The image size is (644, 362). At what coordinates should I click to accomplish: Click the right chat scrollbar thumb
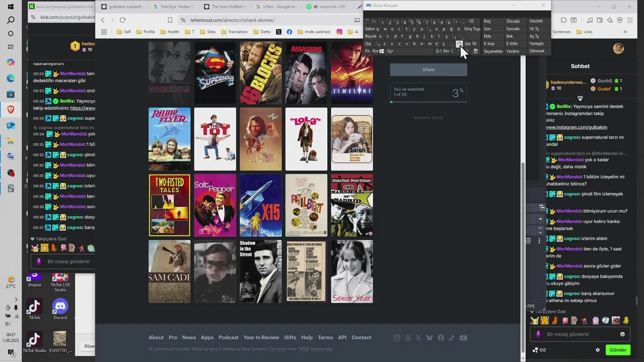coord(637,301)
